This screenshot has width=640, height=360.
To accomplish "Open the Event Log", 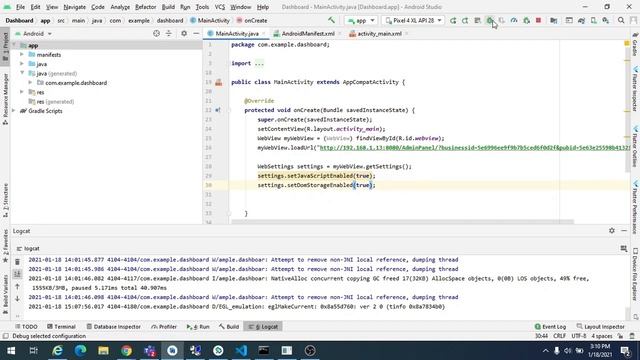I will [x=550, y=327].
